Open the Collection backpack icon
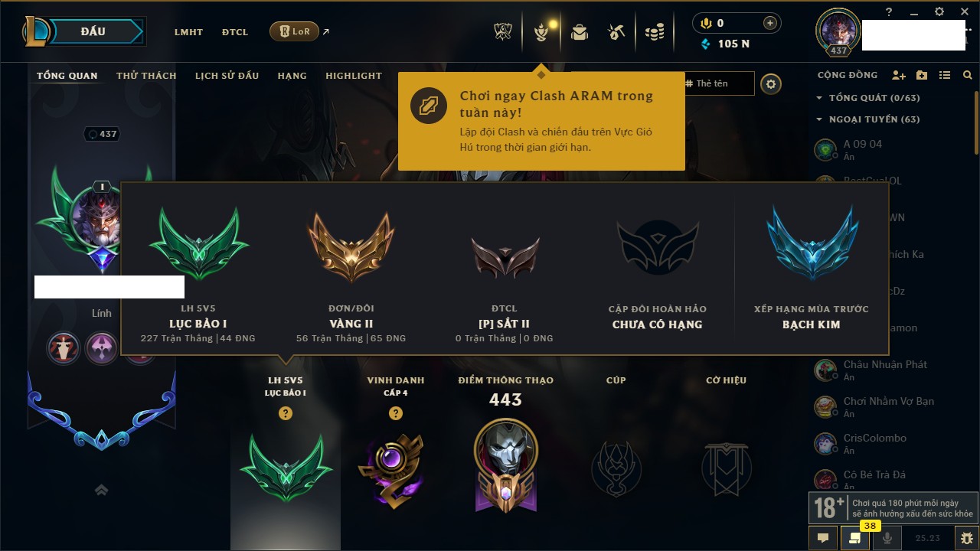This screenshot has height=551, width=980. click(580, 32)
